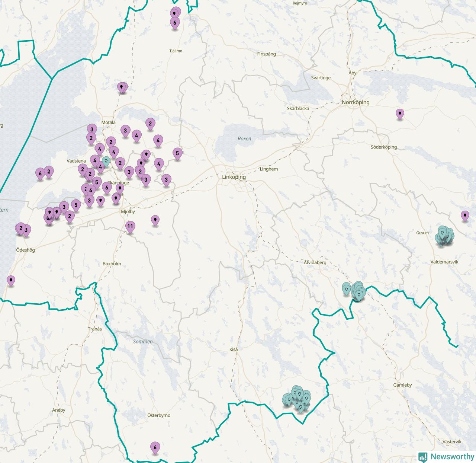476x463 pixels.
Task: Select the Mjölby label
Action: [x=128, y=212]
